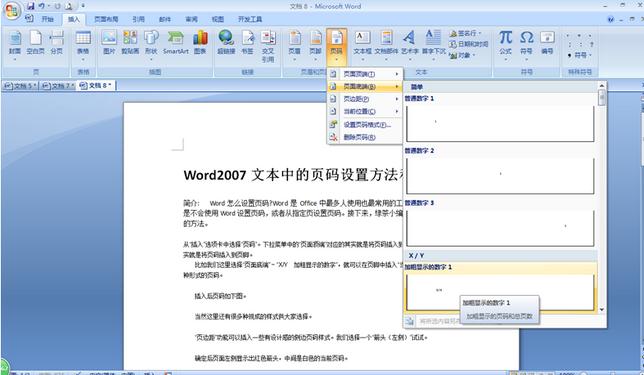Apply Drop Cap (首字下沉)
The width and height of the screenshot is (644, 375).
coord(434,45)
